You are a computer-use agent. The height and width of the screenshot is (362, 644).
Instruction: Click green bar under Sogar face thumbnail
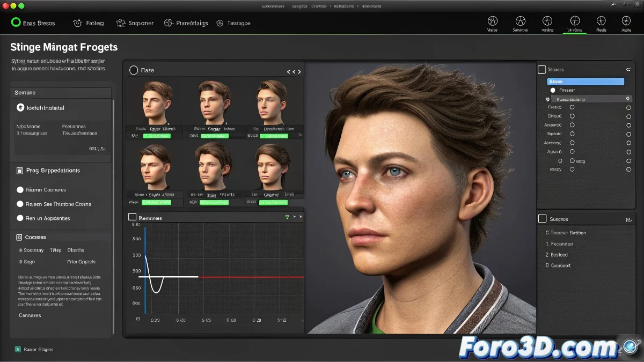click(215, 136)
